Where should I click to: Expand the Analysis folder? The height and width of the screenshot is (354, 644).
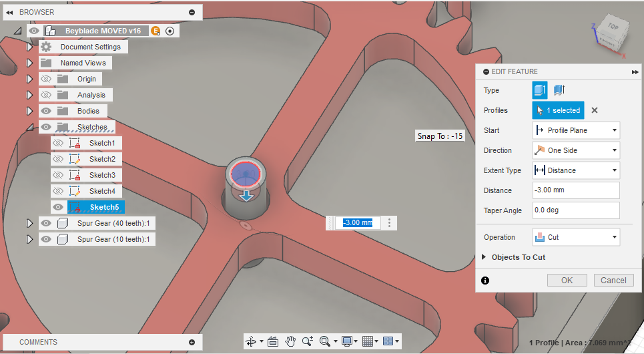tap(29, 95)
